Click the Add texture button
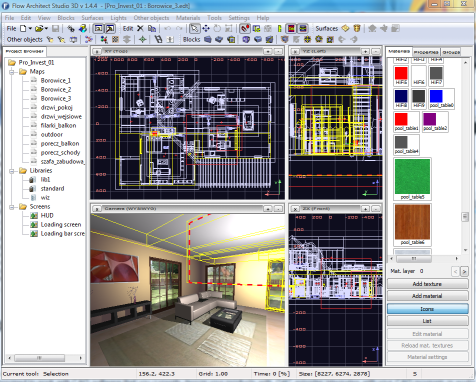Screen dimensions: 476x382 click(x=427, y=284)
